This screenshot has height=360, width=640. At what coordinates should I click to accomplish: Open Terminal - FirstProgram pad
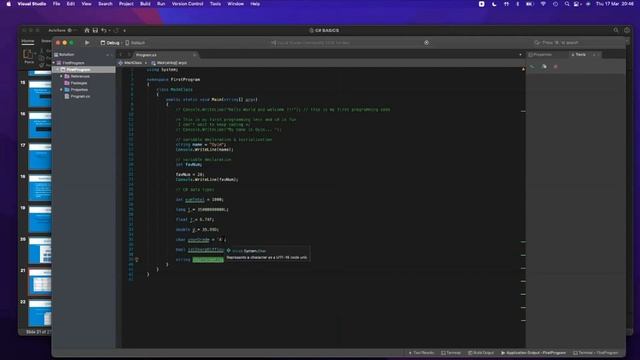(x=596, y=353)
